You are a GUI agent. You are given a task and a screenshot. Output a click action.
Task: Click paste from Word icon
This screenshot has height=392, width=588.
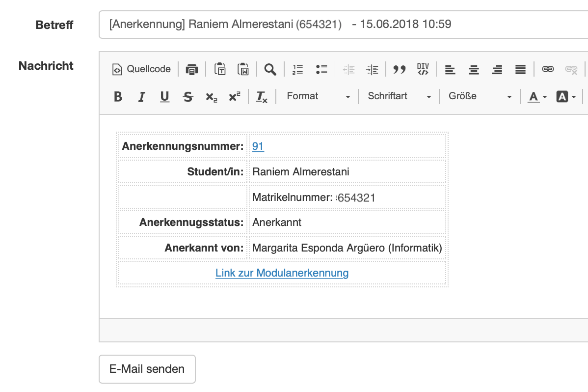pos(243,69)
